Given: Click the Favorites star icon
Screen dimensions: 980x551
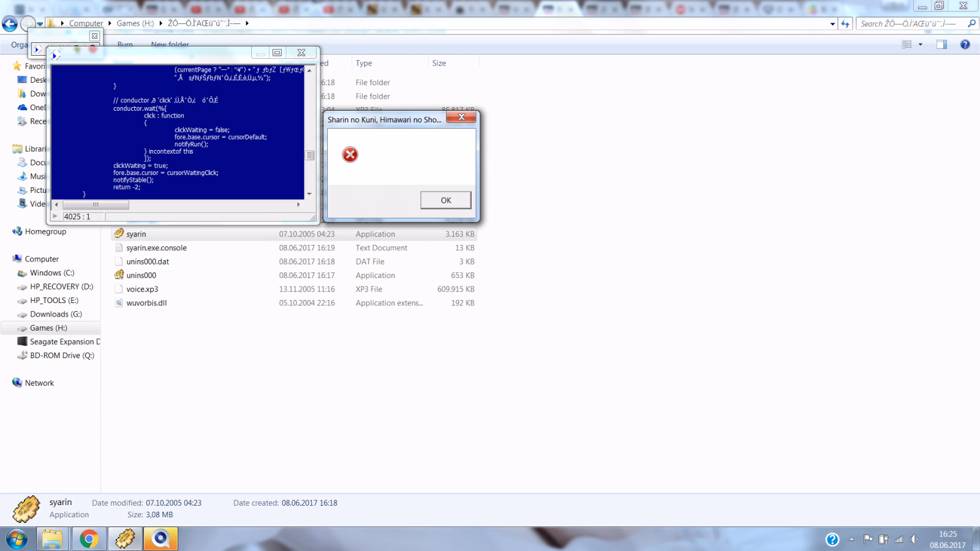Looking at the screenshot, I should (x=17, y=66).
